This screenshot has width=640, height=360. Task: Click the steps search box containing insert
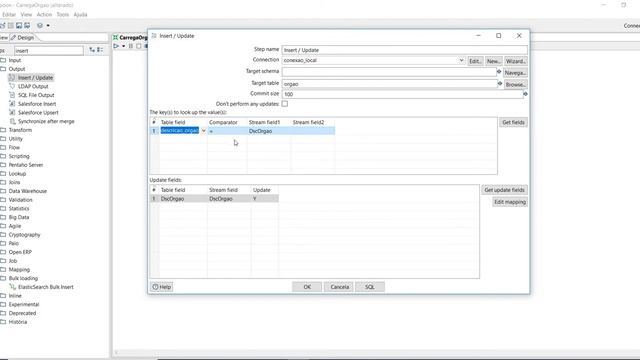pyautogui.click(x=49, y=51)
